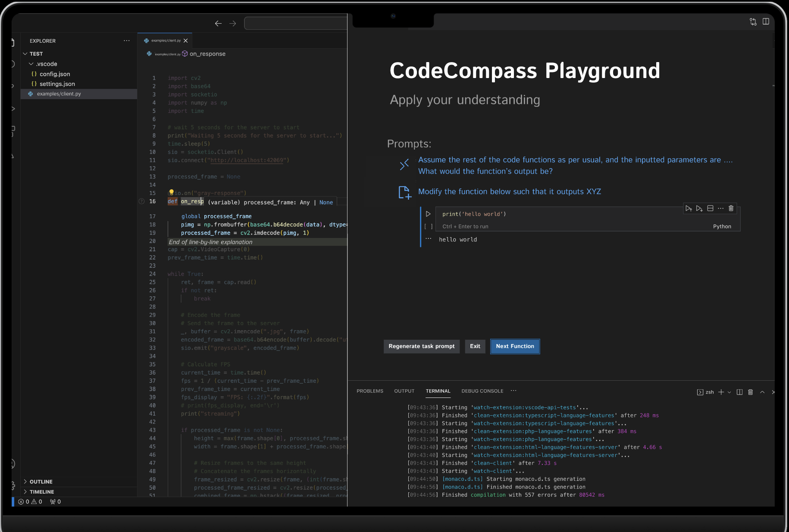Click the lightbulb code action on line 15

171,192
